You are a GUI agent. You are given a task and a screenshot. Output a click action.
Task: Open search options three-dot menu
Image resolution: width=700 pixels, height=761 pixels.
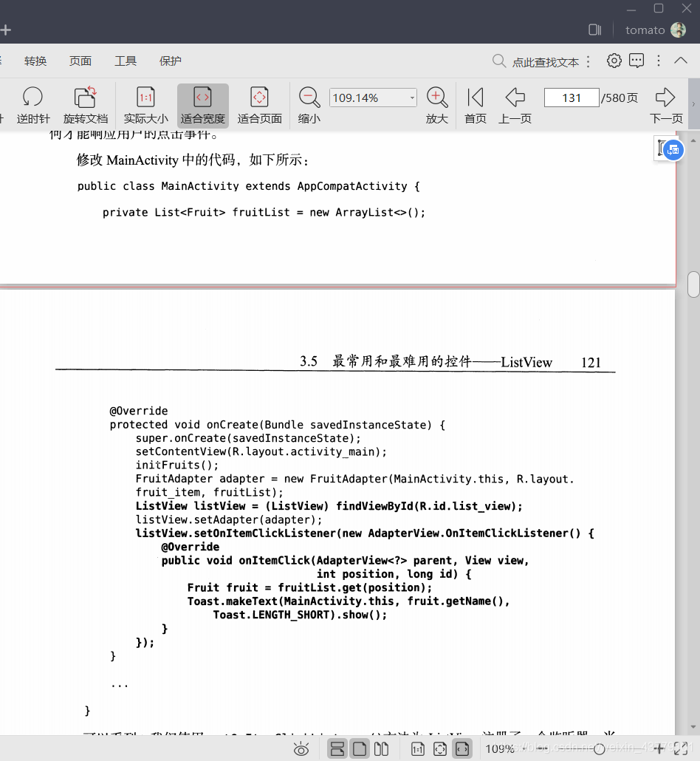click(x=588, y=61)
